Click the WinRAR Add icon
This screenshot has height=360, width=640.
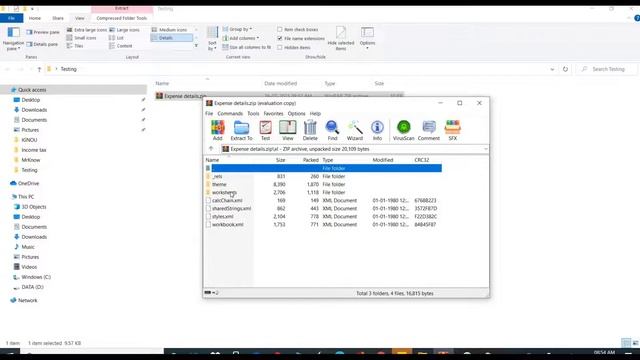point(218,131)
